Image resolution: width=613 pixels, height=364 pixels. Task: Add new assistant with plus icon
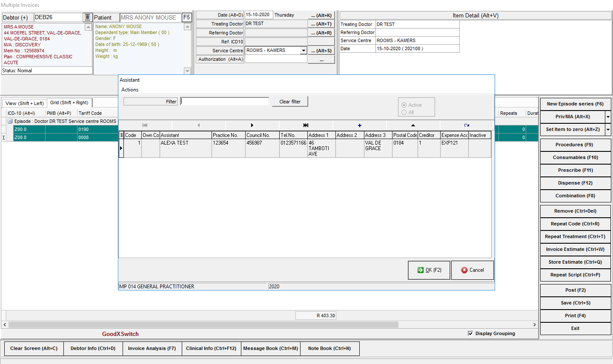360,125
